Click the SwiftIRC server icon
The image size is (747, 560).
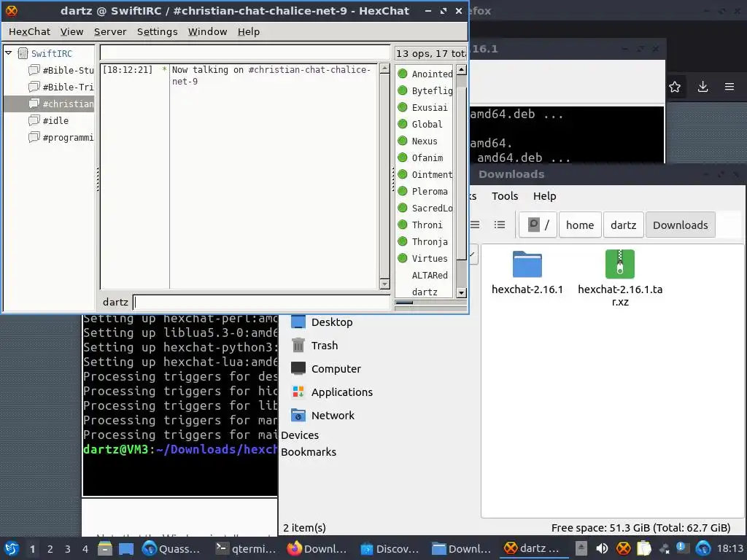click(x=23, y=53)
